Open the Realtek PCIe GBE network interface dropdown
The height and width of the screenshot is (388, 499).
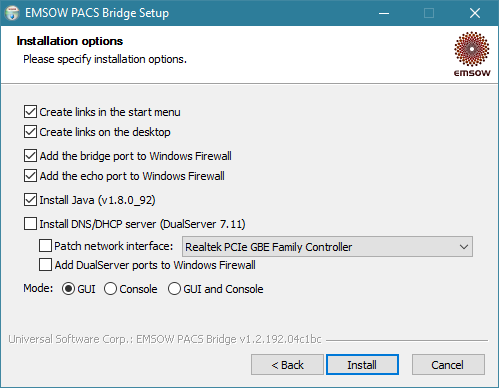[x=327, y=247]
